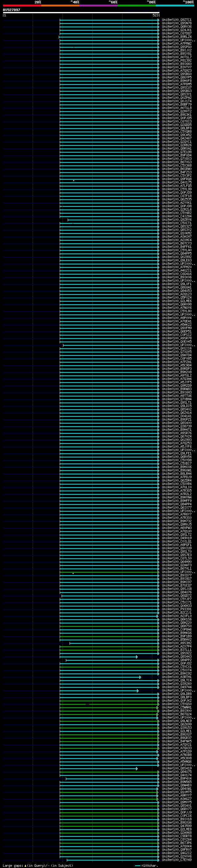This screenshot has height=868, width=197.
Task: Select label UniRef100_Q2HVT2
Action: (x=177, y=111)
